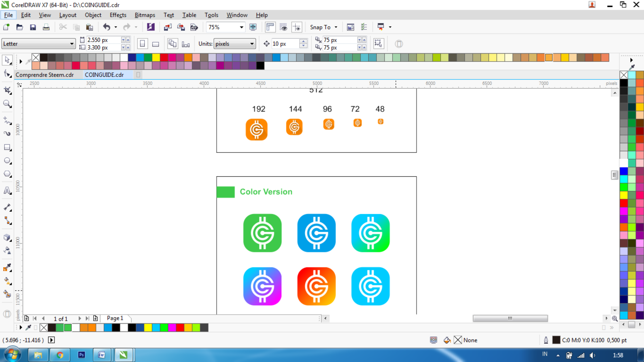This screenshot has width=644, height=362.
Task: Click the Import icon in toolbar
Action: 167,27
